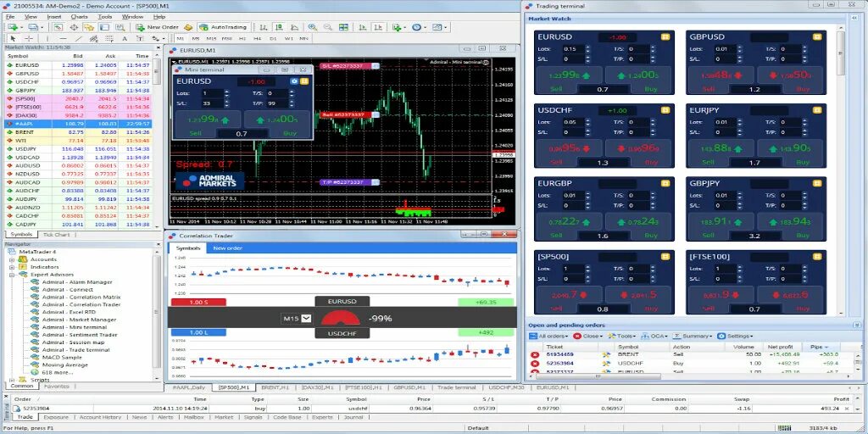Viewport: 868px width, 434px height.
Task: Switch to Account History tab
Action: 100,417
